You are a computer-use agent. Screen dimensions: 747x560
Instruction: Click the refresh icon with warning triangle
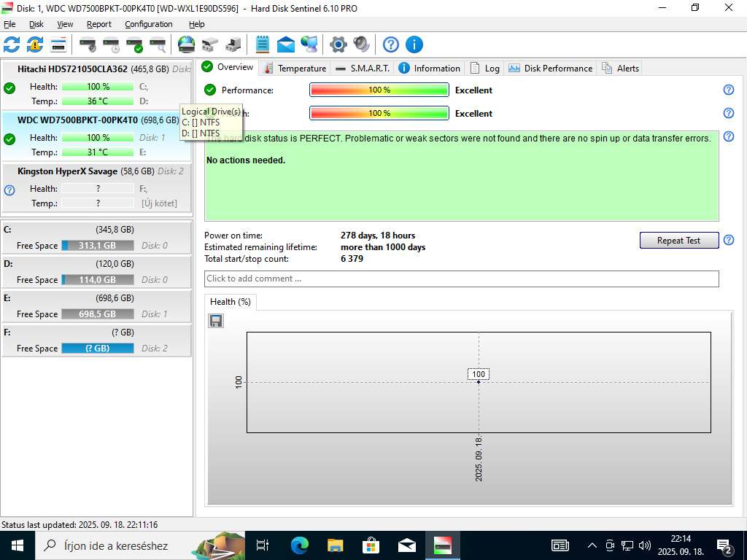[x=35, y=44]
